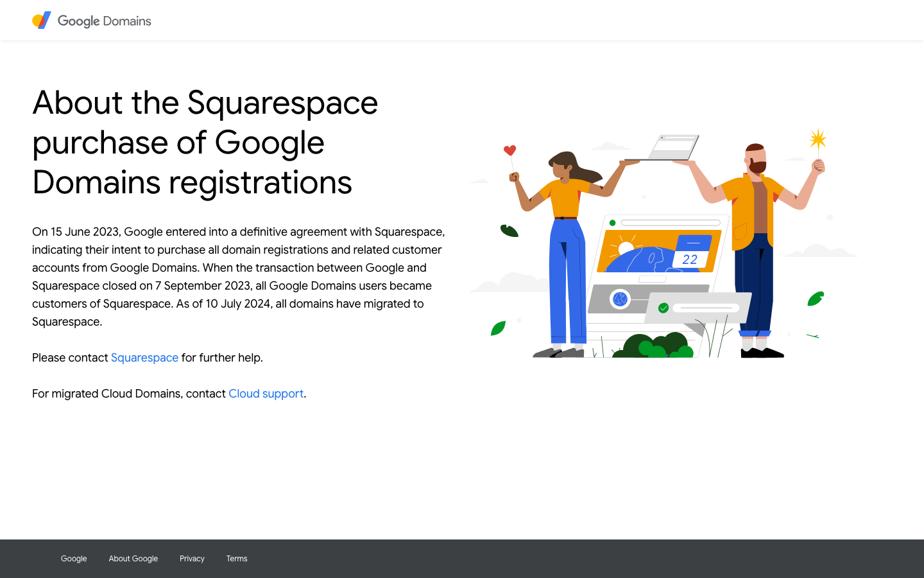The height and width of the screenshot is (578, 924).
Task: Open the Privacy footer link
Action: 192,559
